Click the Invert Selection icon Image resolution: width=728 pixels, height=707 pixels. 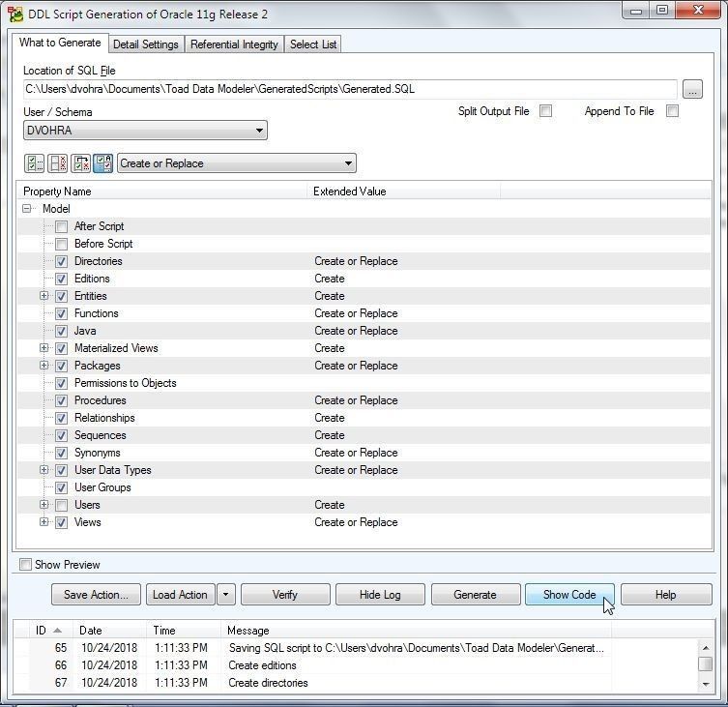coord(81,163)
